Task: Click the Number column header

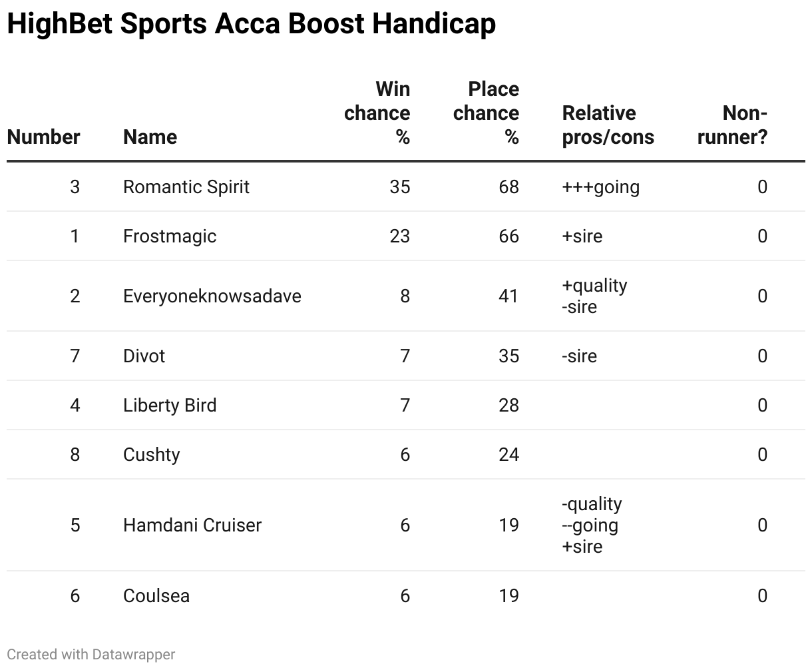Action: click(43, 137)
